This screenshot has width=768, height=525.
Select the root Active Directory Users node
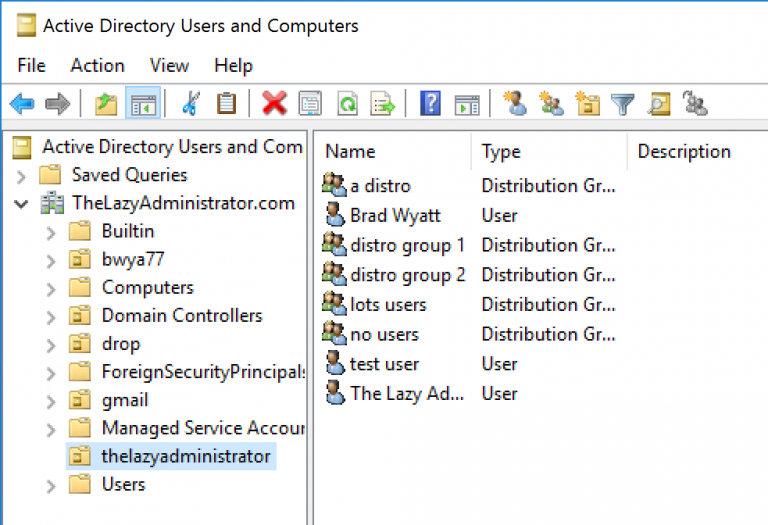(172, 147)
